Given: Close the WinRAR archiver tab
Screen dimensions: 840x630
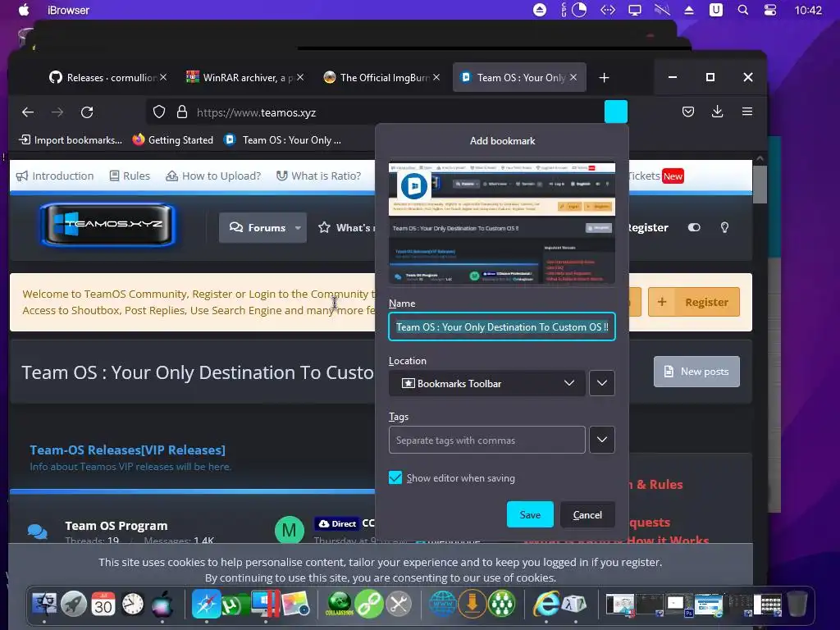Looking at the screenshot, I should 300,78.
